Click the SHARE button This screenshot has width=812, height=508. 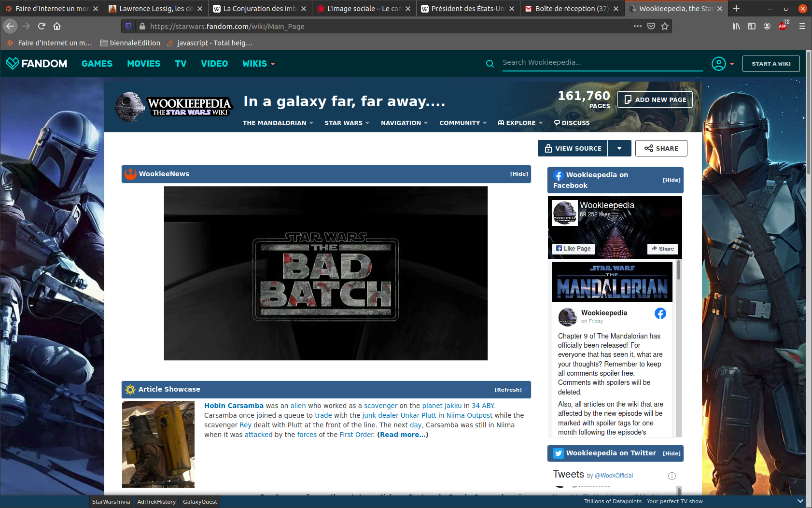[x=661, y=148]
